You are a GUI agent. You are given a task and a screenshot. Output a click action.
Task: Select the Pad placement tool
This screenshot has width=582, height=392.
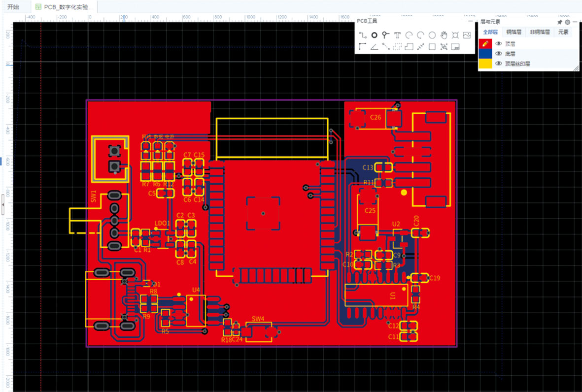tap(375, 35)
